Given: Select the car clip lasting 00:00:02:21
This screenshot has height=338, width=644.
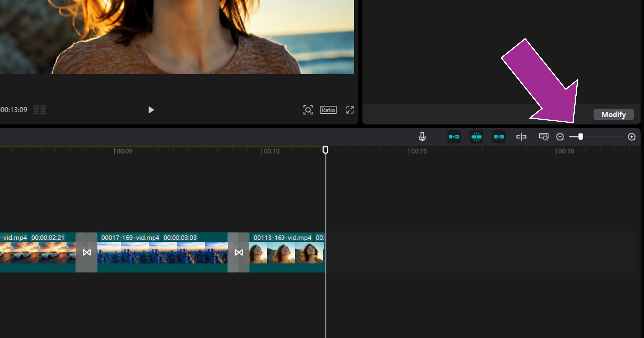Looking at the screenshot, I should (38, 252).
